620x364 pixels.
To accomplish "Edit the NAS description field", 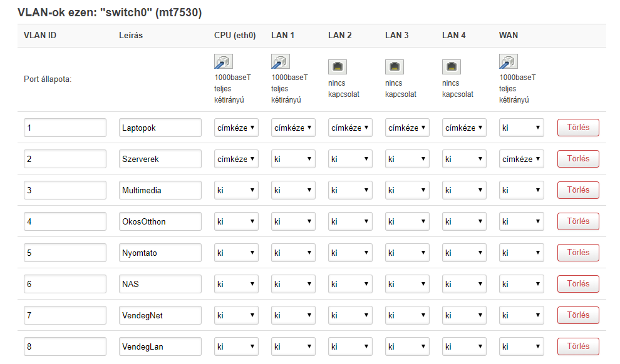I will [160, 284].
